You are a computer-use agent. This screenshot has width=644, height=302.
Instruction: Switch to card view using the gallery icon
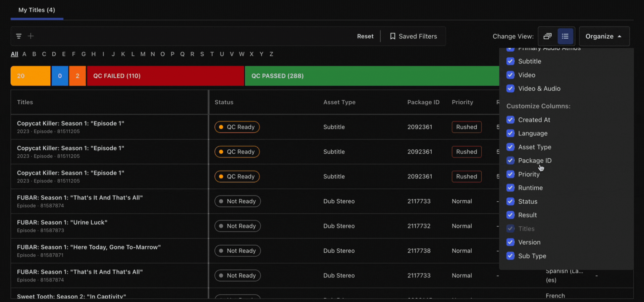click(548, 36)
